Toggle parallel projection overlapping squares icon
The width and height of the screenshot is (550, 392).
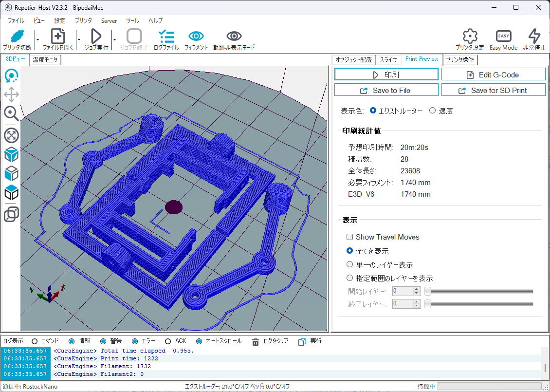[x=12, y=214]
